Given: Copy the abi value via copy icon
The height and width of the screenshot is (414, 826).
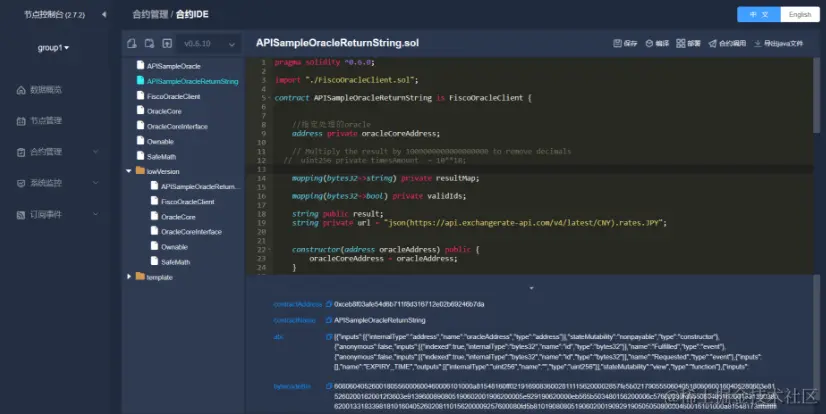Looking at the screenshot, I should (329, 337).
